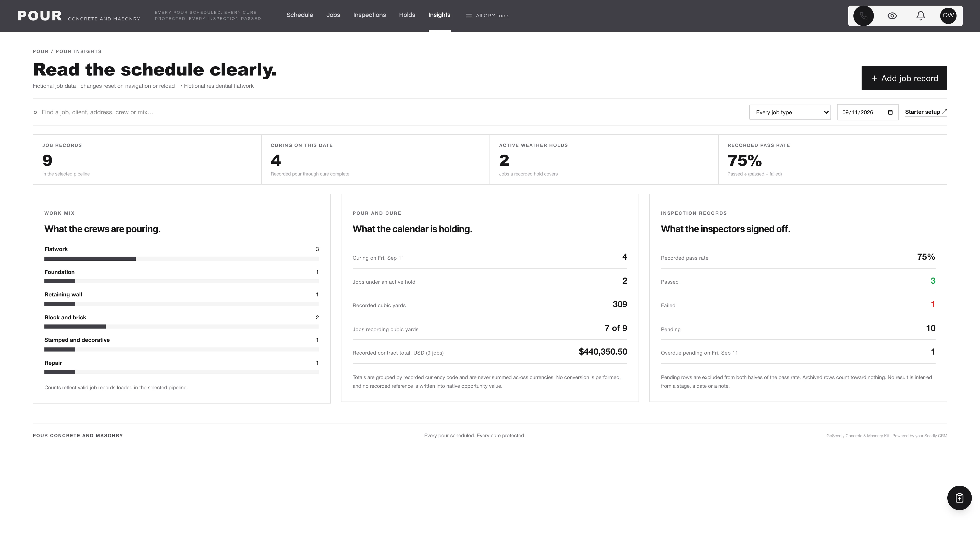Image resolution: width=980 pixels, height=551 pixels.
Task: Click the POUR INSIGHTS breadcrumb
Action: 78,51
